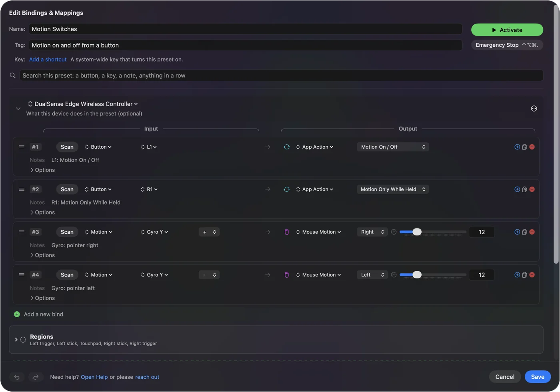
Task: Click the row #3 mouse speed slider
Action: tap(433, 232)
